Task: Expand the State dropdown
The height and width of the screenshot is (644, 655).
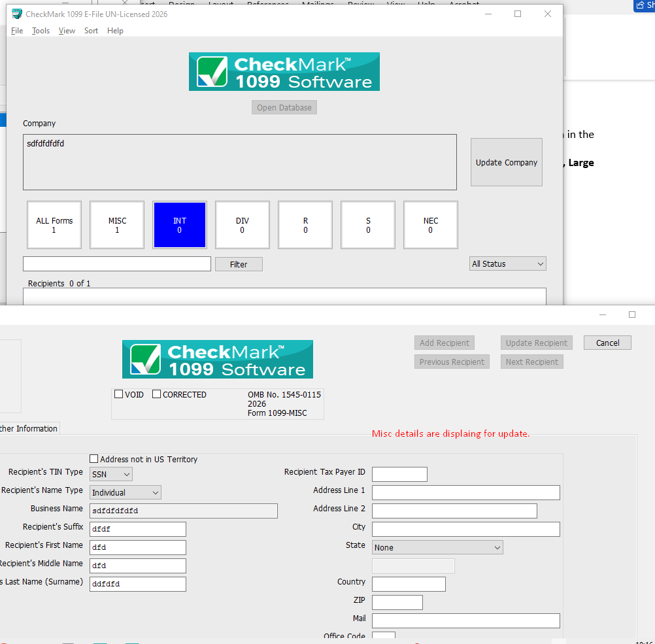Action: [437, 547]
